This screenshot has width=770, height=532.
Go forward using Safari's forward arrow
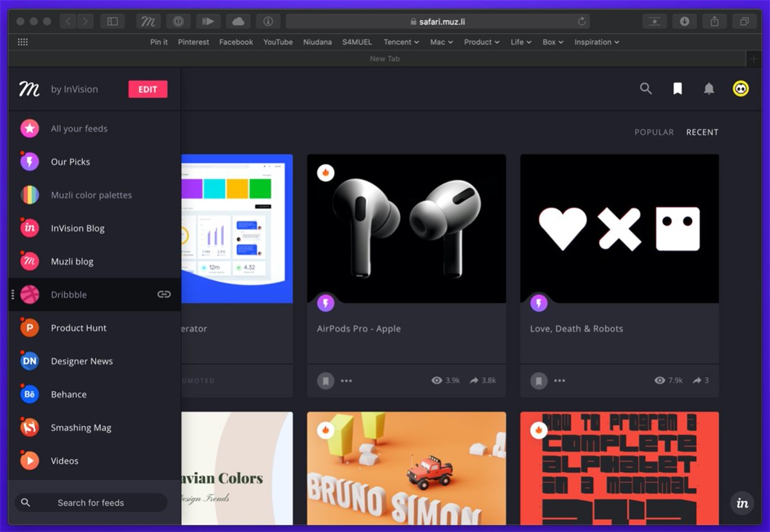tap(85, 21)
